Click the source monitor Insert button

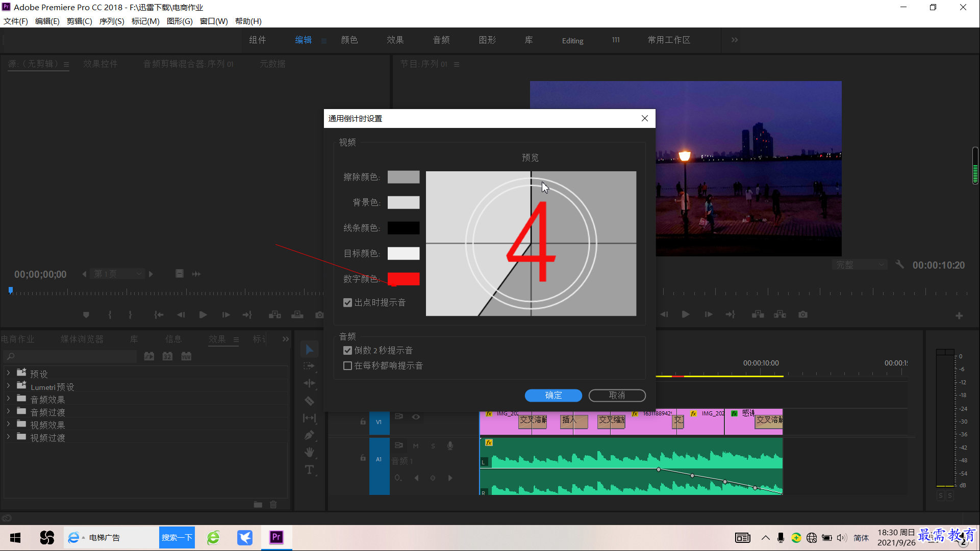(275, 315)
